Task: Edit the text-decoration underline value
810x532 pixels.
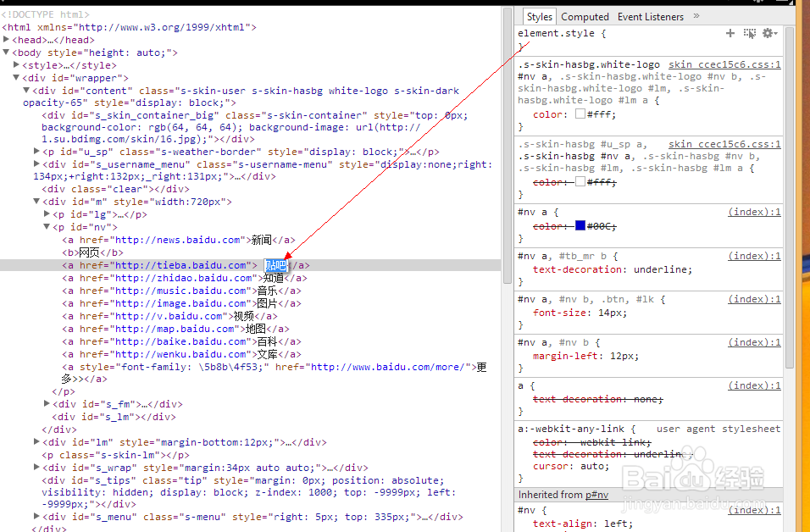Action: (x=661, y=269)
